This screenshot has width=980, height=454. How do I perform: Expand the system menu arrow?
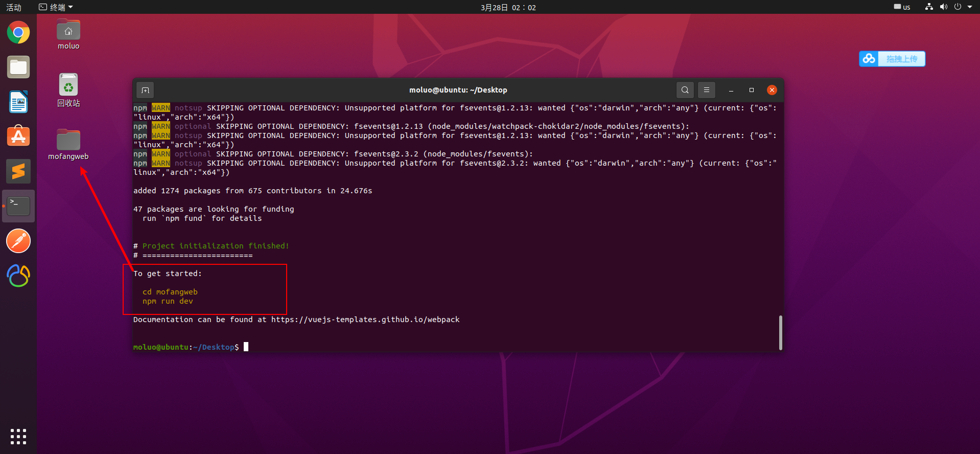pos(970,7)
